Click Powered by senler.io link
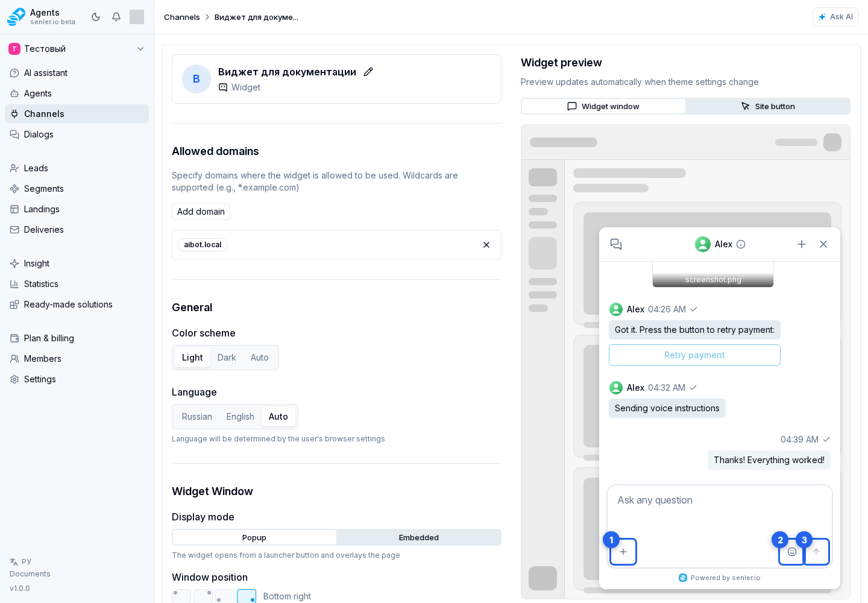 (720, 578)
